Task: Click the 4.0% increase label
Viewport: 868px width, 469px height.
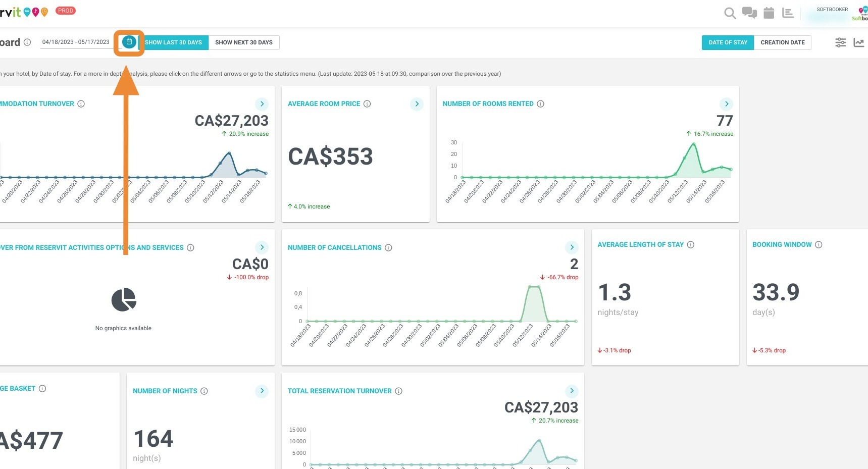Action: coord(309,206)
